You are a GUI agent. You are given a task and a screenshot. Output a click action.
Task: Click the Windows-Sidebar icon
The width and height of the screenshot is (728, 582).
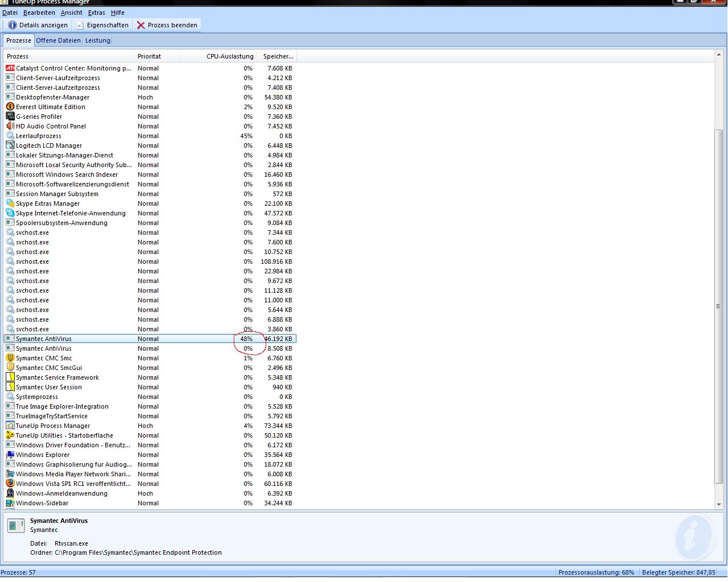pos(10,503)
